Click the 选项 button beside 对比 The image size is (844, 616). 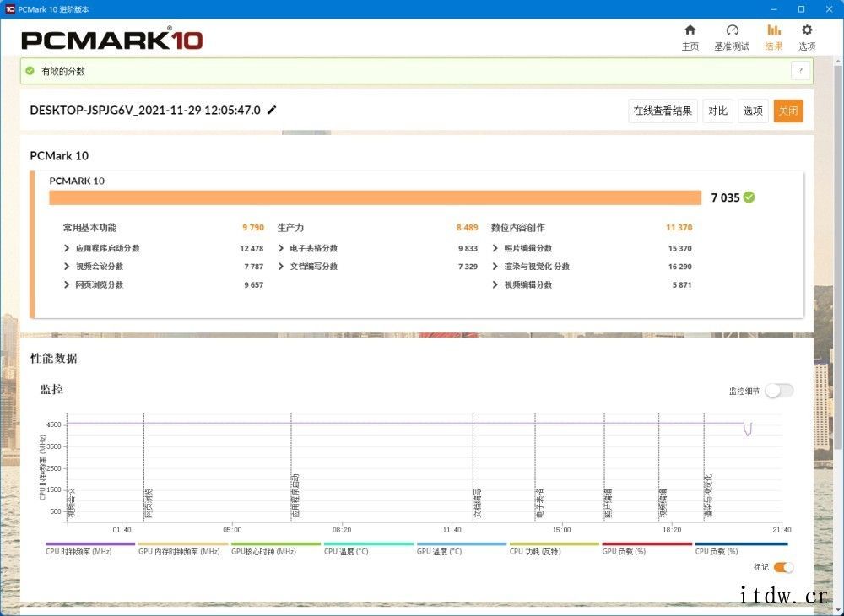[753, 111]
